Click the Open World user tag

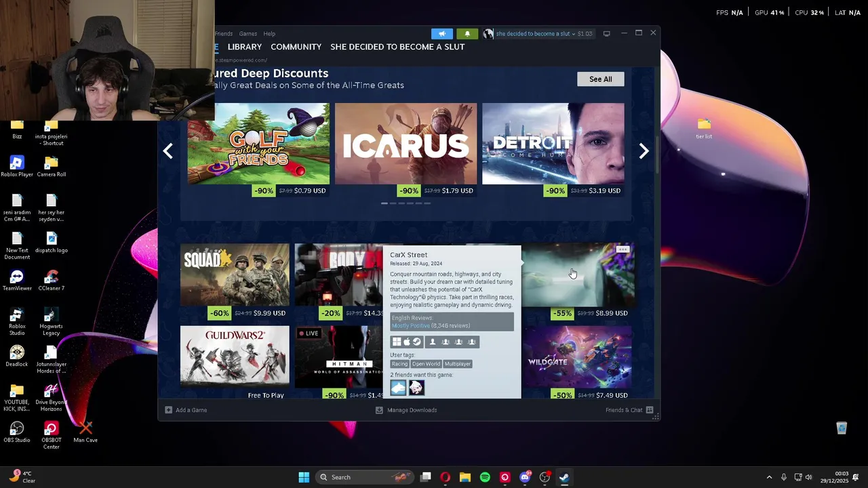click(426, 364)
